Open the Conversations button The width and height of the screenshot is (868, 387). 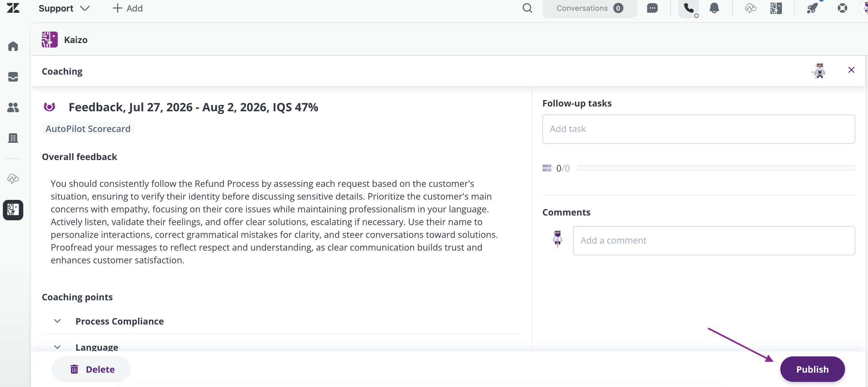pyautogui.click(x=590, y=8)
